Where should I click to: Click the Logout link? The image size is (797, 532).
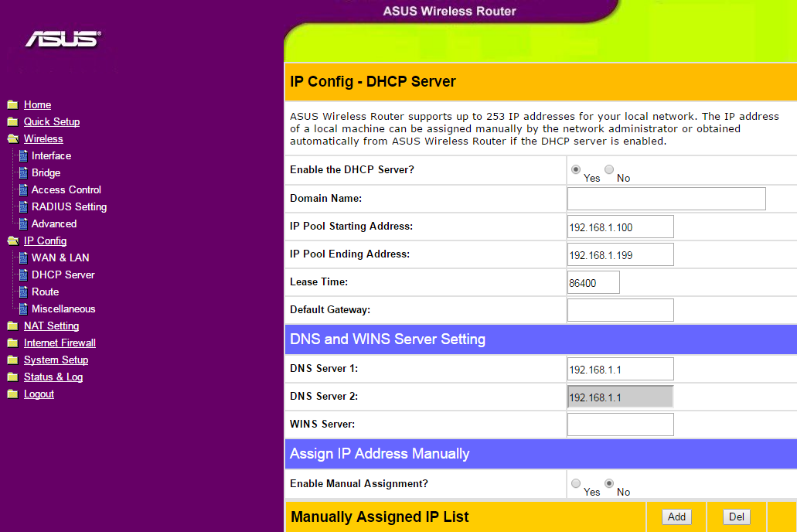pos(39,394)
